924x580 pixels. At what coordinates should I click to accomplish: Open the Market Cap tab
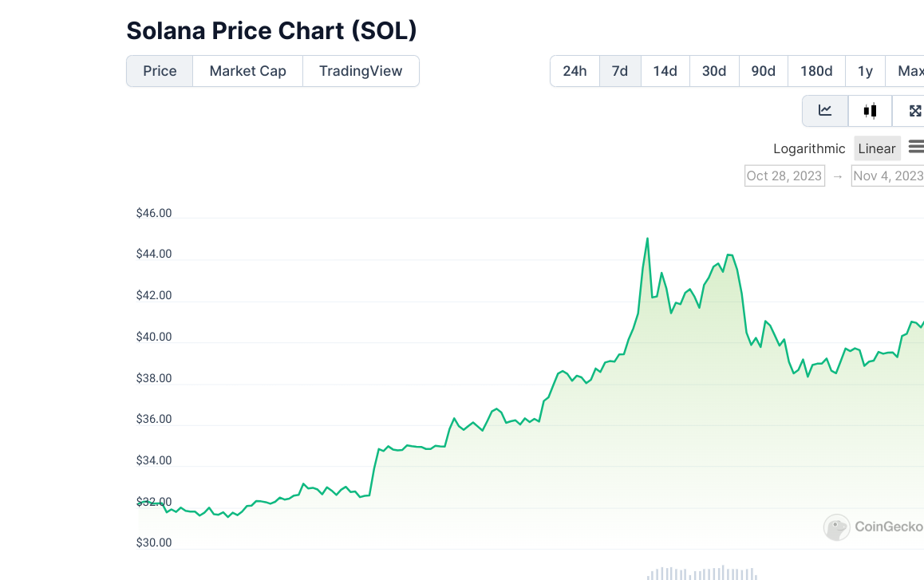[x=247, y=71]
